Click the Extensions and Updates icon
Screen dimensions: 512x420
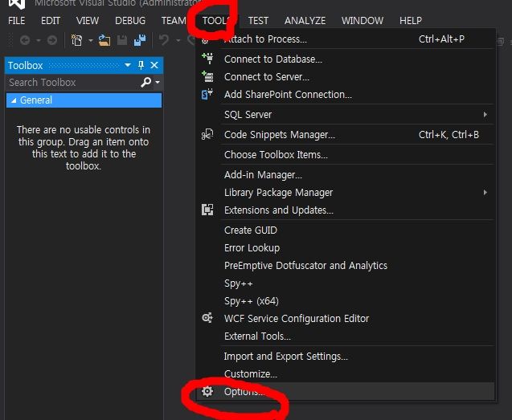pyautogui.click(x=207, y=210)
